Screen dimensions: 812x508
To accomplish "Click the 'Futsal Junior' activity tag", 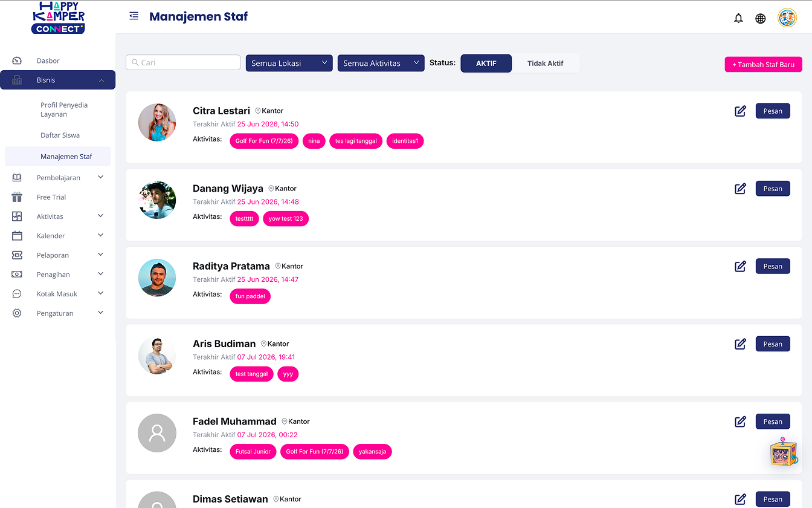I will tap(253, 452).
